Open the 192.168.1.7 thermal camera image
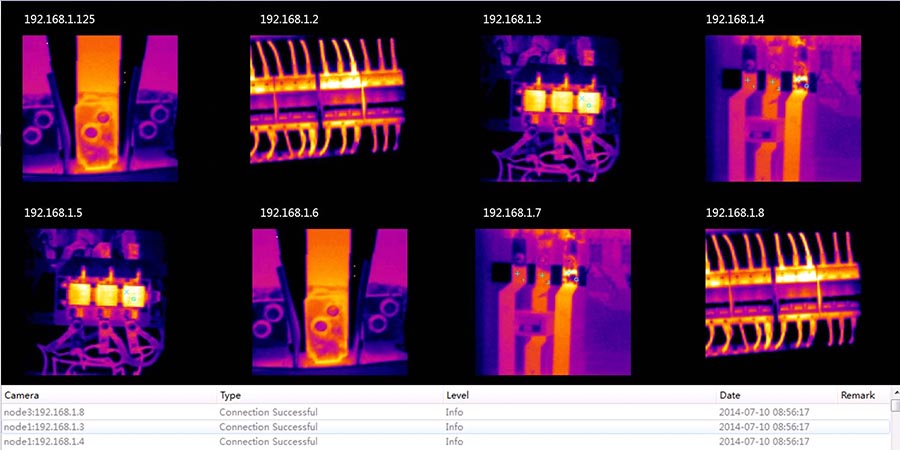 point(554,302)
